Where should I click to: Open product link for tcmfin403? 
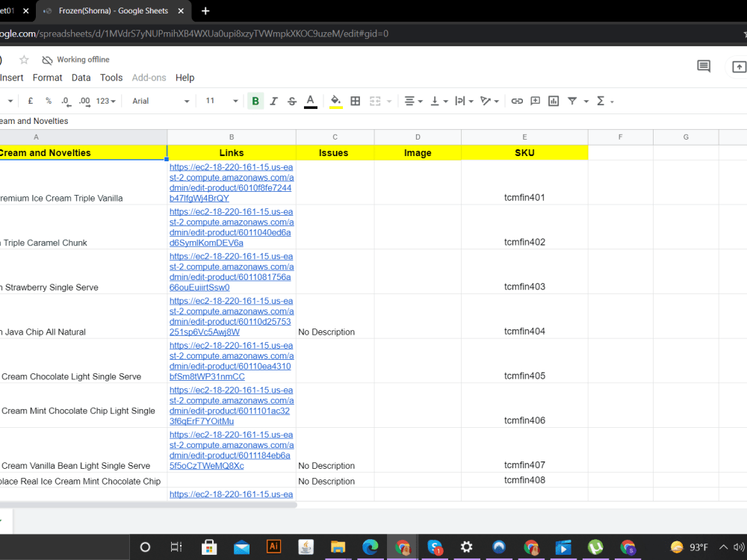tap(232, 272)
